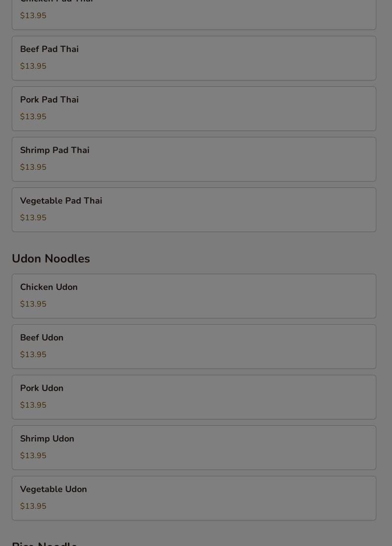
Task: Click the Beef Udon price text
Action: coord(33,355)
